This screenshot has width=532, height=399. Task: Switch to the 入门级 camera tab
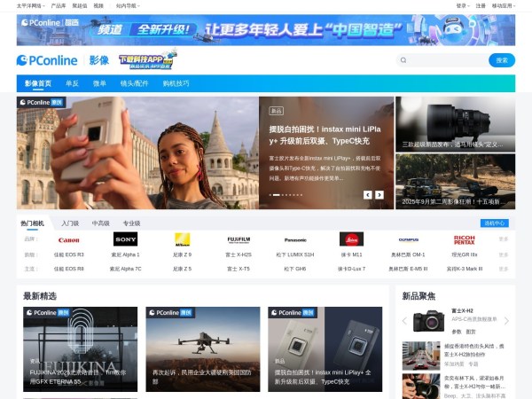tap(70, 223)
